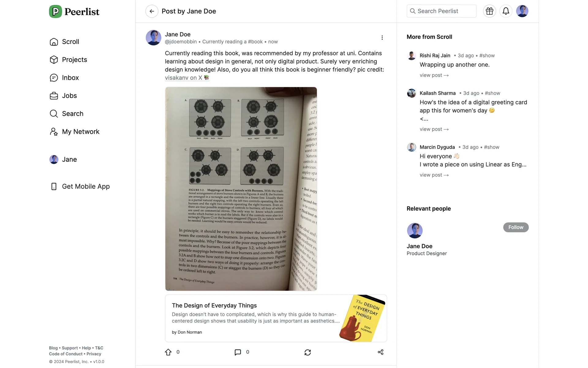Open the "visakanv on X" link

tap(183, 78)
